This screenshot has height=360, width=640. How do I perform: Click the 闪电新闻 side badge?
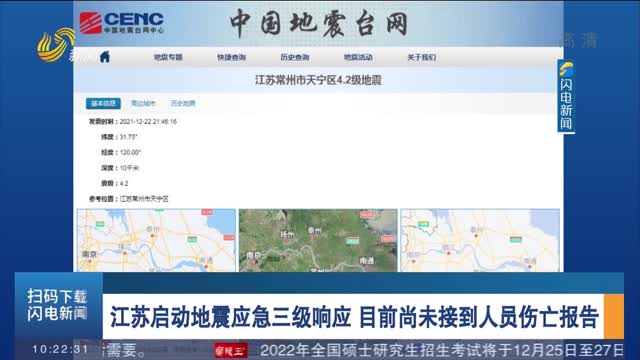click(x=566, y=96)
